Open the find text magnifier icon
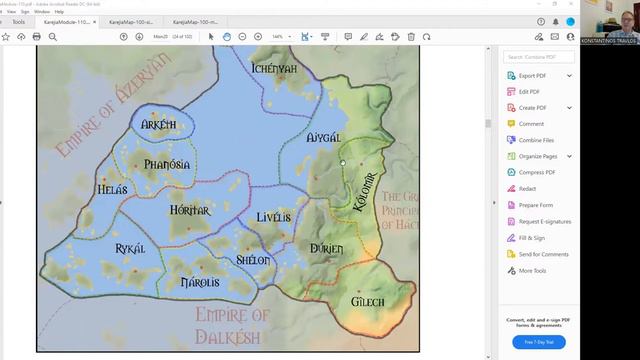640x360 pixels. click(53, 37)
